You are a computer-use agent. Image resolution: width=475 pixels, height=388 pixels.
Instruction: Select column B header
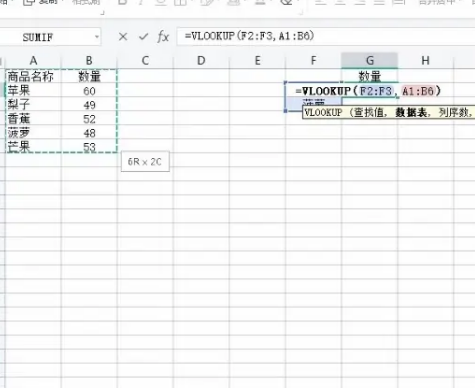tap(89, 61)
